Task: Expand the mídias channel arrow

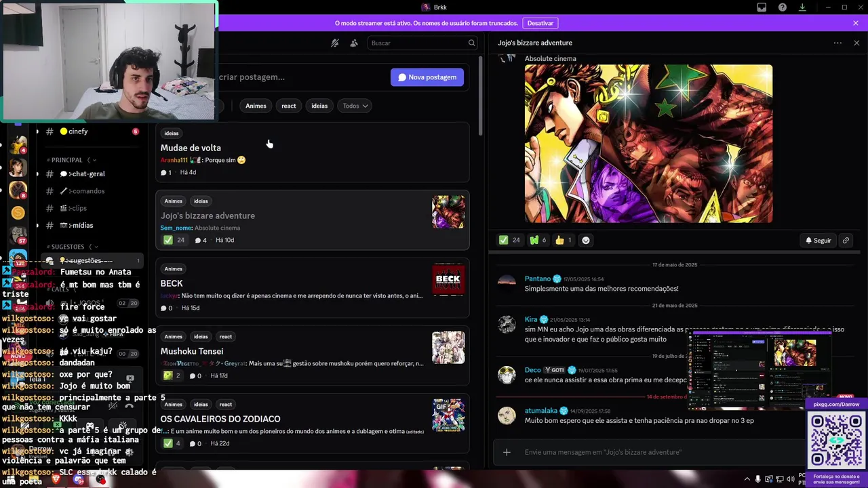Action: pyautogui.click(x=37, y=225)
